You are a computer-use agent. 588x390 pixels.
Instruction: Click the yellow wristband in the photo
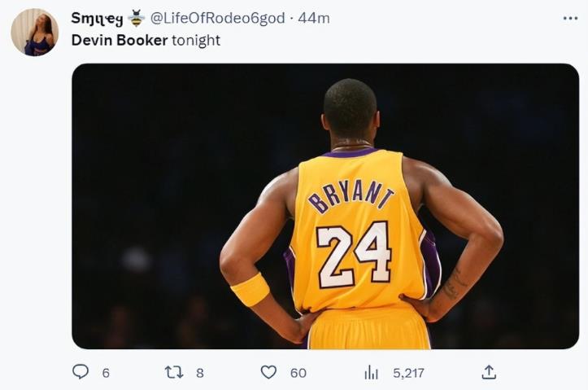click(250, 289)
